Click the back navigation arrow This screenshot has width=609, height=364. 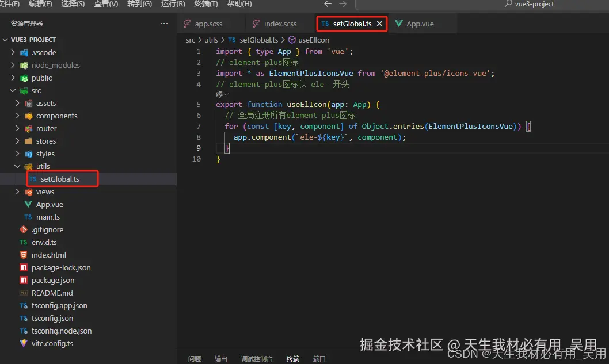pyautogui.click(x=328, y=4)
